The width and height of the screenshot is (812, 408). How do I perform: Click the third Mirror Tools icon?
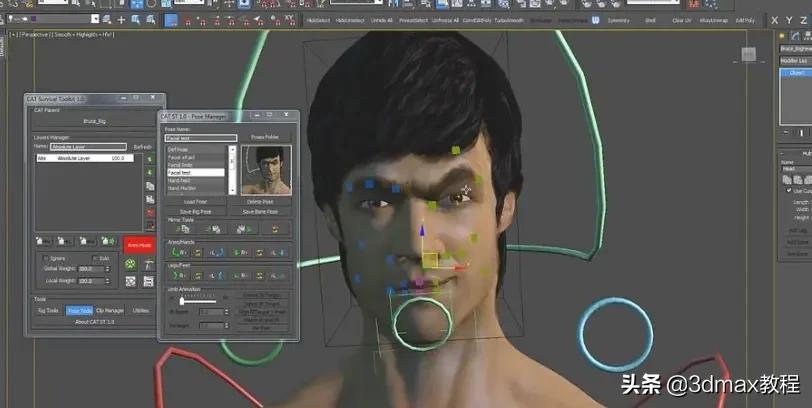coord(244,228)
